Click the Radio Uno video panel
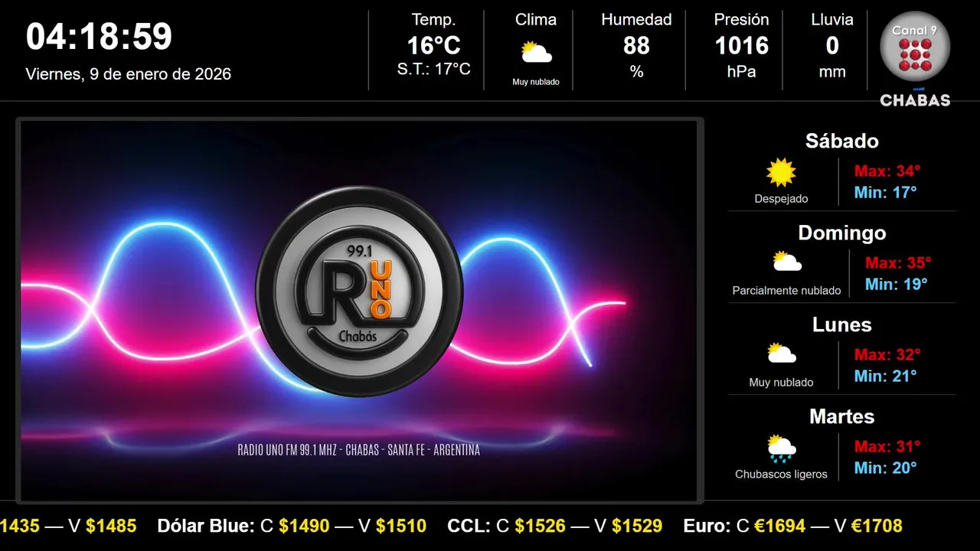The width and height of the screenshot is (980, 551). click(359, 310)
